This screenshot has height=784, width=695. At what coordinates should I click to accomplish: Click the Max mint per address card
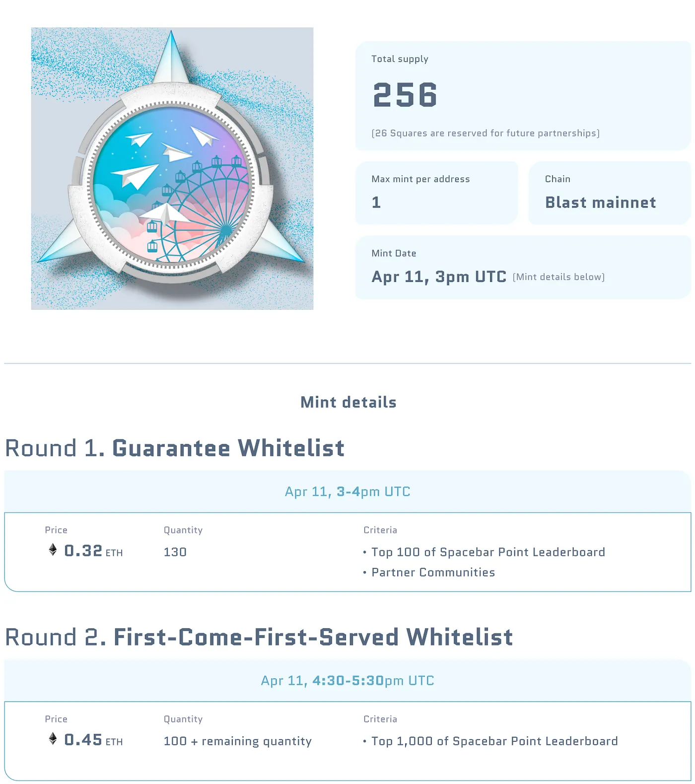436,192
